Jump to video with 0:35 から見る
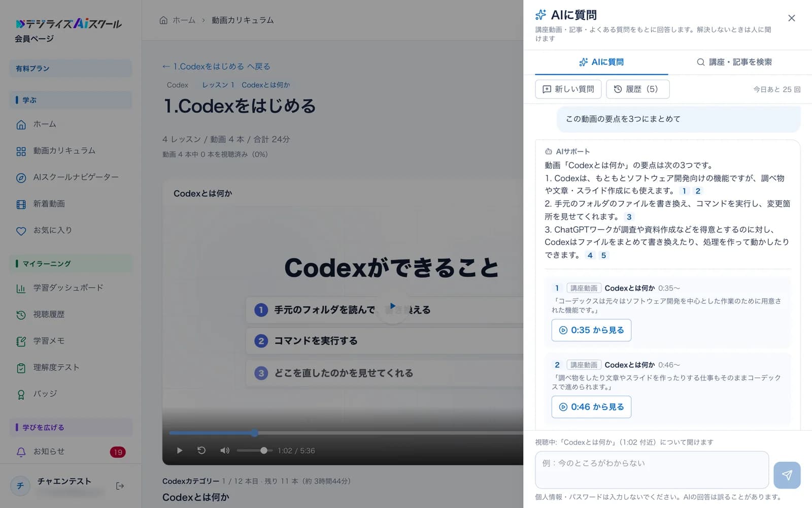This screenshot has height=508, width=812. [591, 330]
